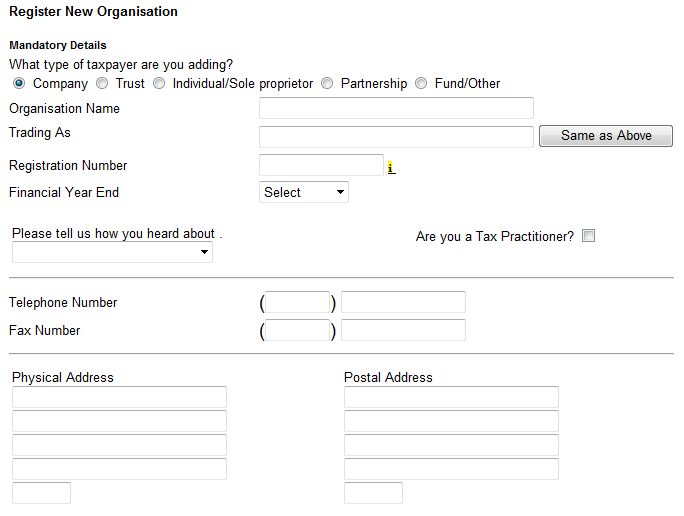Click the Registration Number info icon
684x516 pixels.
tap(391, 168)
